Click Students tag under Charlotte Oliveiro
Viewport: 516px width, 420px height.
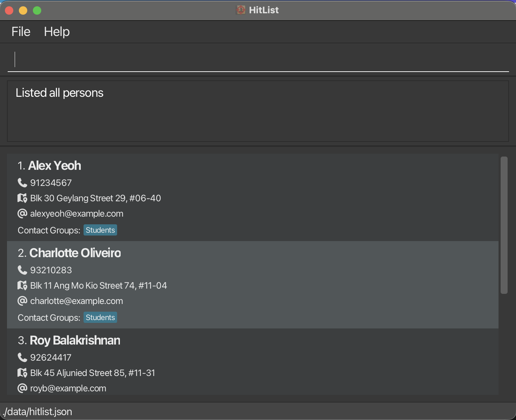pyautogui.click(x=100, y=318)
